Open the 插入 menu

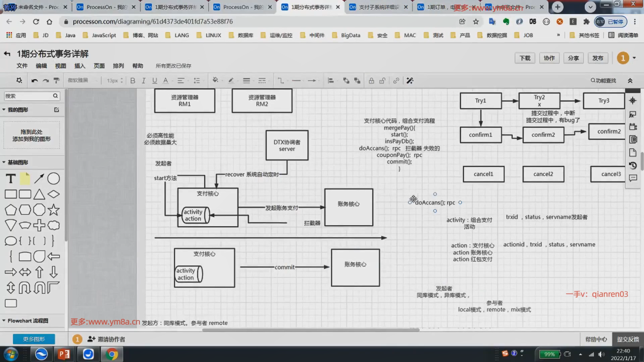tap(80, 66)
